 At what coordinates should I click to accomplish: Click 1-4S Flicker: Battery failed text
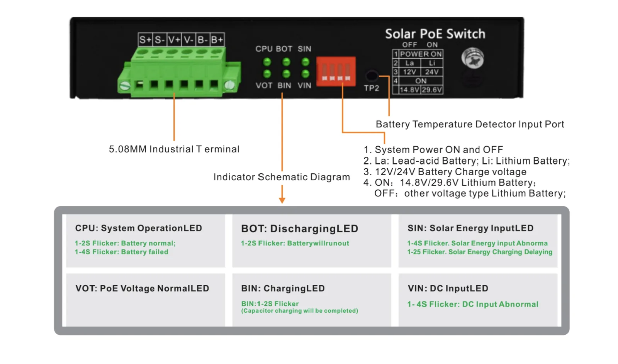coord(121,252)
